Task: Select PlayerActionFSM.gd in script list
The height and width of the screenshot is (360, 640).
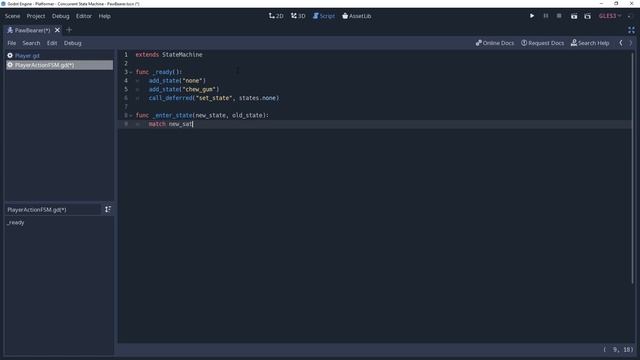Action: point(60,65)
